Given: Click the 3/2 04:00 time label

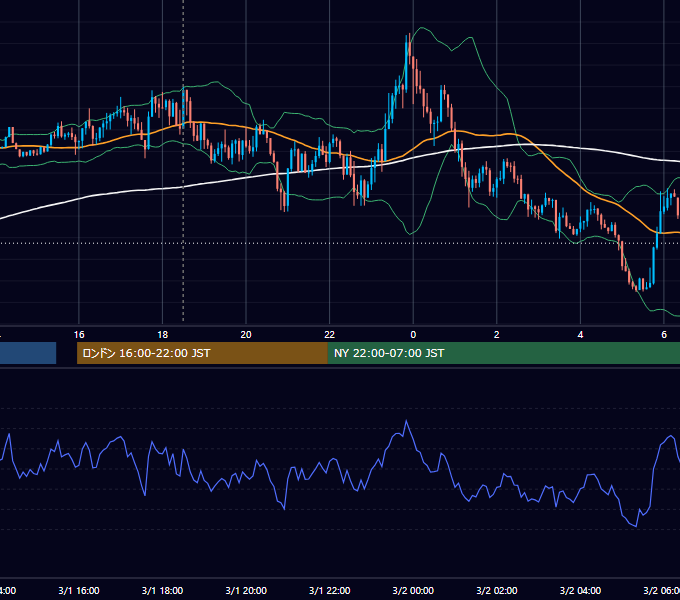Looking at the screenshot, I should pyautogui.click(x=580, y=590).
